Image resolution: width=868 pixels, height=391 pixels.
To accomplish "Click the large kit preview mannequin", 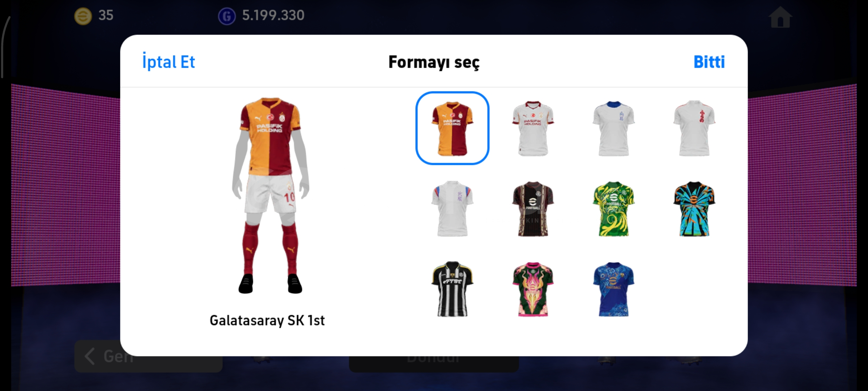I will [270, 195].
